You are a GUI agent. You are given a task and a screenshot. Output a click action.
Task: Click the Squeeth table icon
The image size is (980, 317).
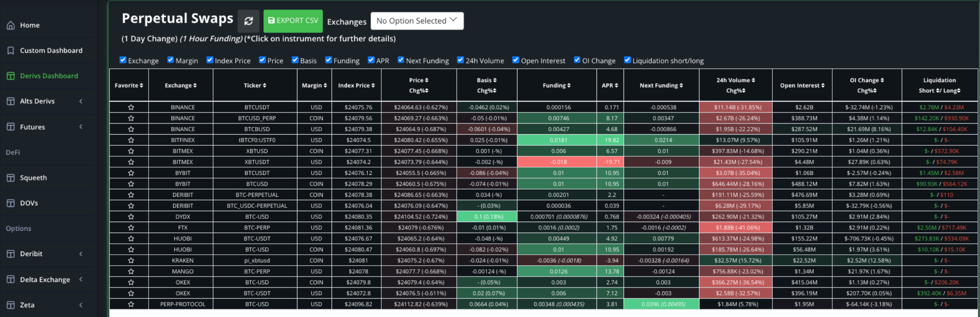tap(11, 178)
